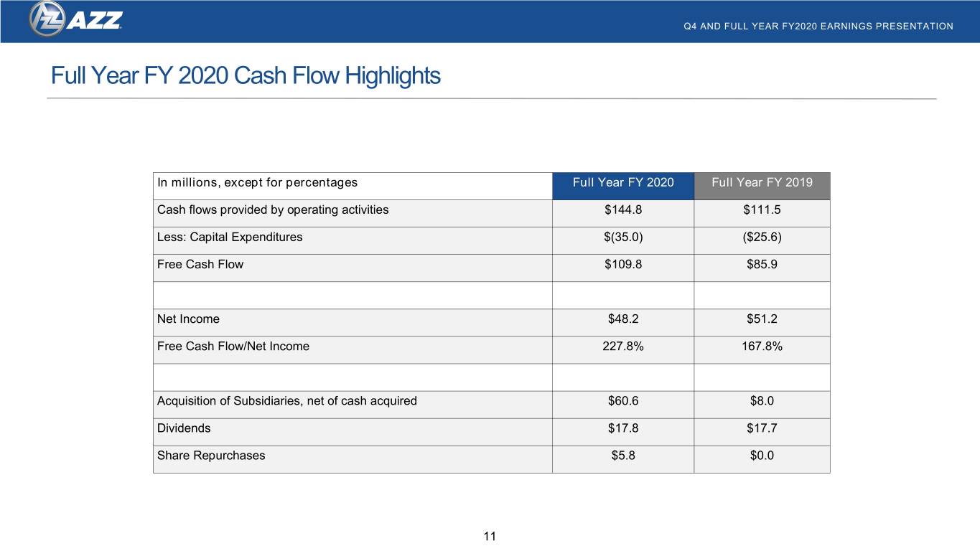The image size is (980, 551).
Task: Select the $60.6 acquisition value cell
Action: click(x=623, y=401)
